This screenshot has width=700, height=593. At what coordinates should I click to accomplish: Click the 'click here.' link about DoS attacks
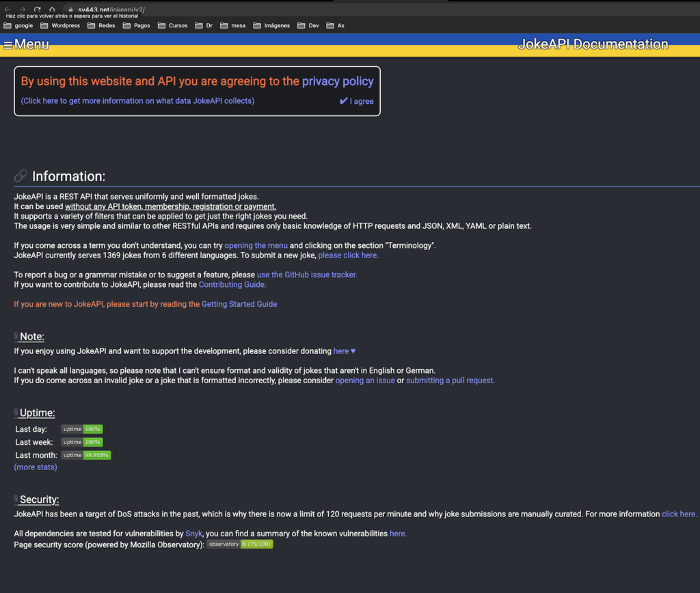(x=679, y=514)
